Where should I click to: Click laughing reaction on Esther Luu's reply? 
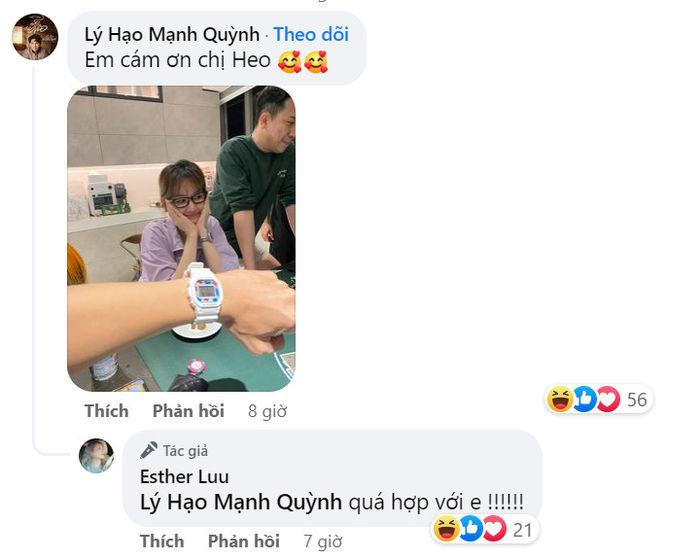click(446, 529)
